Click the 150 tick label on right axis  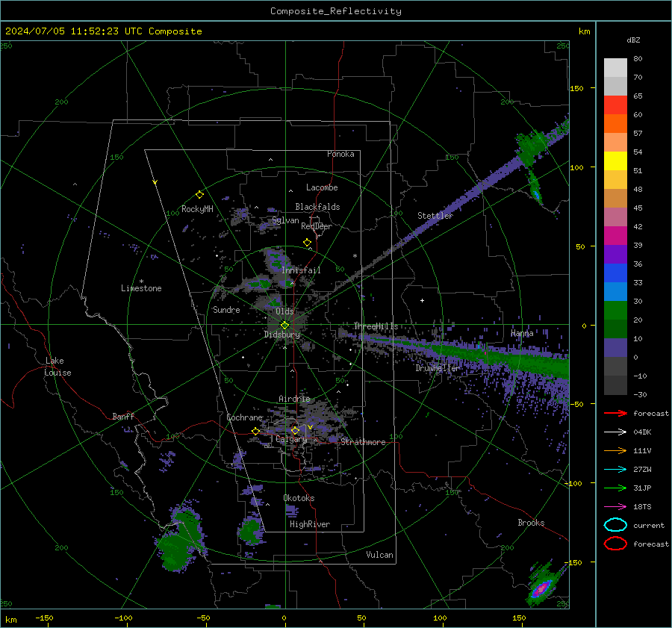[577, 88]
